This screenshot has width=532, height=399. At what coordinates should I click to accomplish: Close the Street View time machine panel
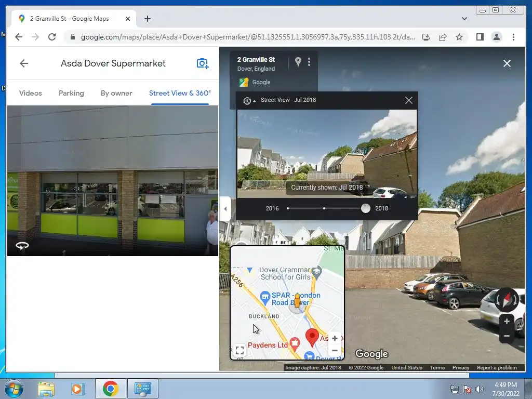click(408, 100)
